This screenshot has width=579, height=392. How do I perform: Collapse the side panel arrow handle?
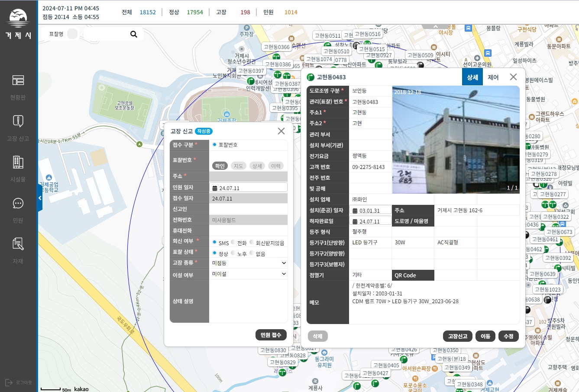[40, 198]
